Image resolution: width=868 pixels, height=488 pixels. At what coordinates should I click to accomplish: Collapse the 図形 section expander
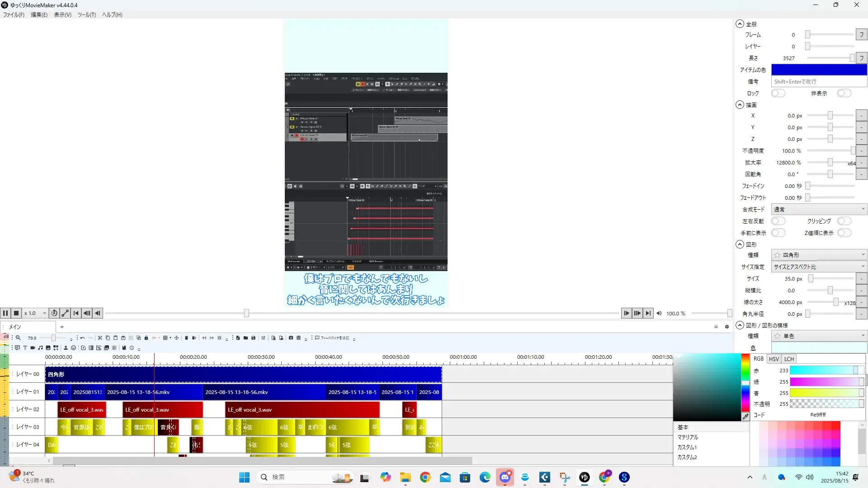point(740,244)
